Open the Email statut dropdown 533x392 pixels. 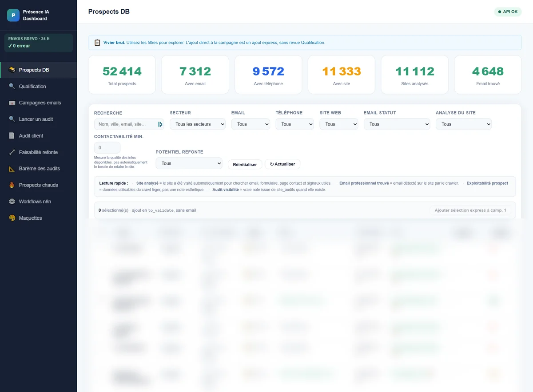pos(397,124)
